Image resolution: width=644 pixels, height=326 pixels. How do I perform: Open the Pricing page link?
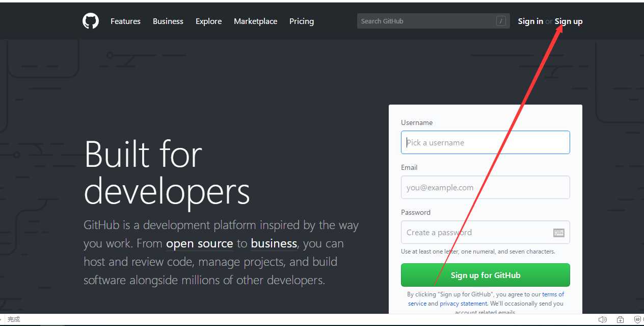tap(302, 21)
